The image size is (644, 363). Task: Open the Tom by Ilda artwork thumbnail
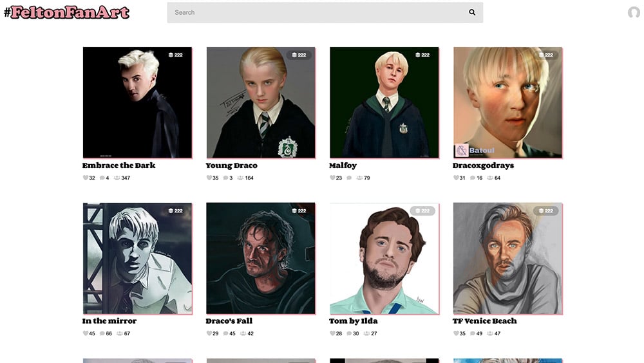tap(384, 258)
